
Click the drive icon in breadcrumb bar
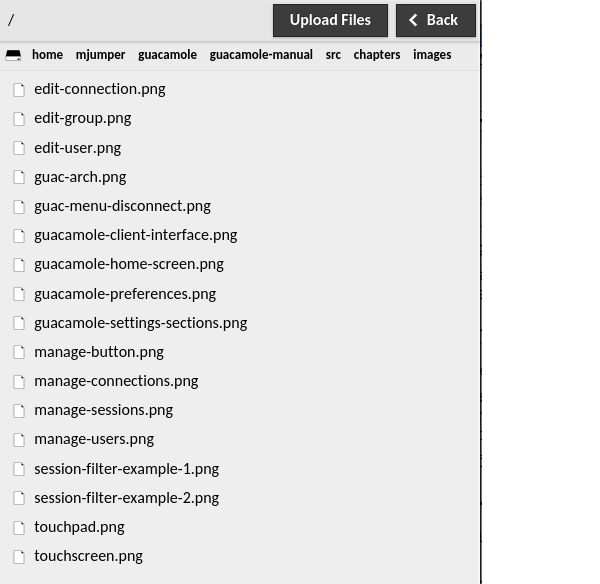tap(13, 55)
